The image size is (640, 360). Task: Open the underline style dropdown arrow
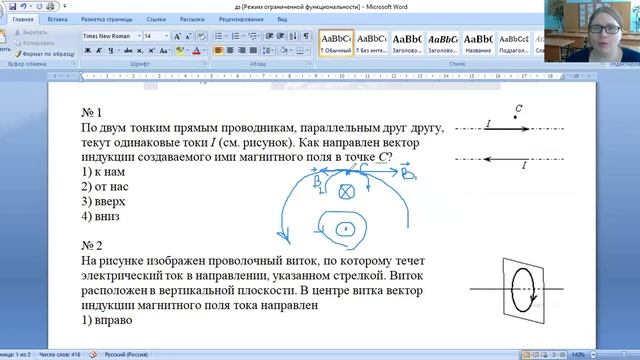(119, 51)
